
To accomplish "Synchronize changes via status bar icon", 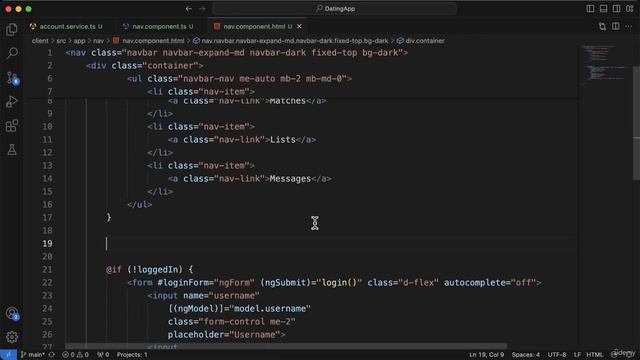I will (52, 355).
